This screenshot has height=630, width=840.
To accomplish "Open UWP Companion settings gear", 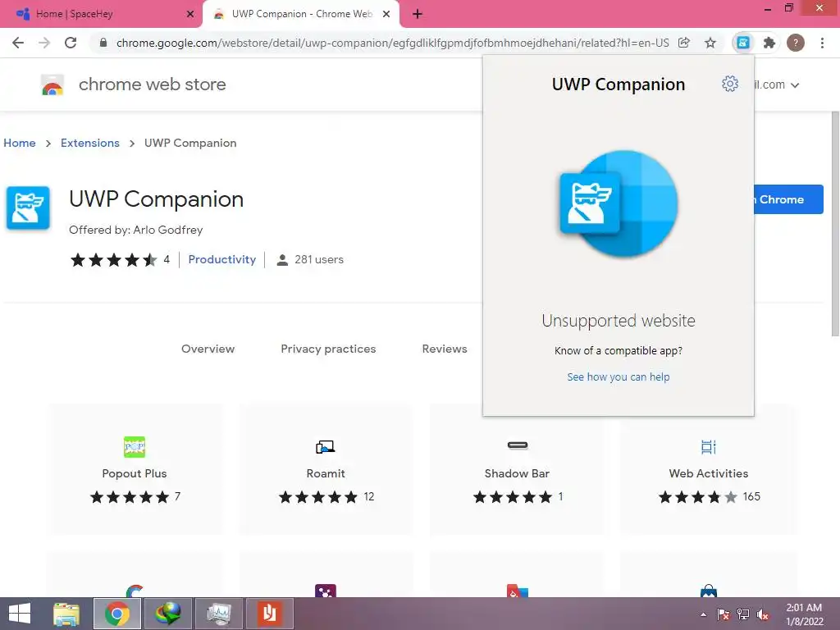I will 729,84.
